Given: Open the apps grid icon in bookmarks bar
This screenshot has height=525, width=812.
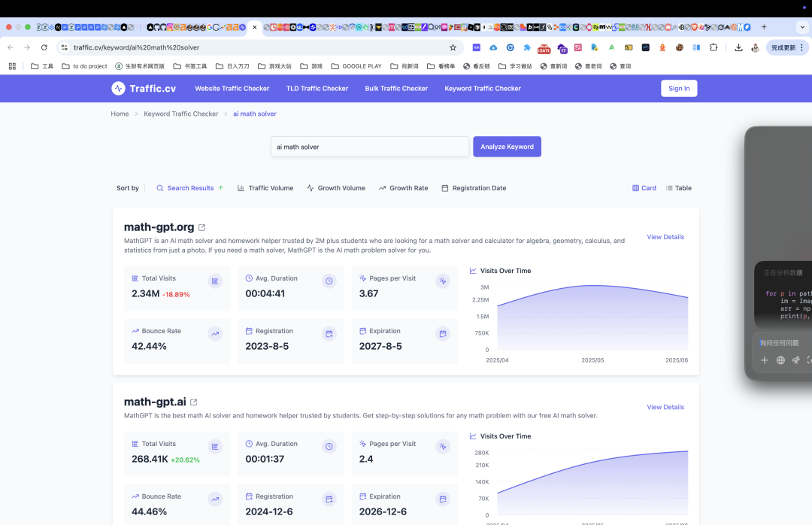Looking at the screenshot, I should (13, 66).
